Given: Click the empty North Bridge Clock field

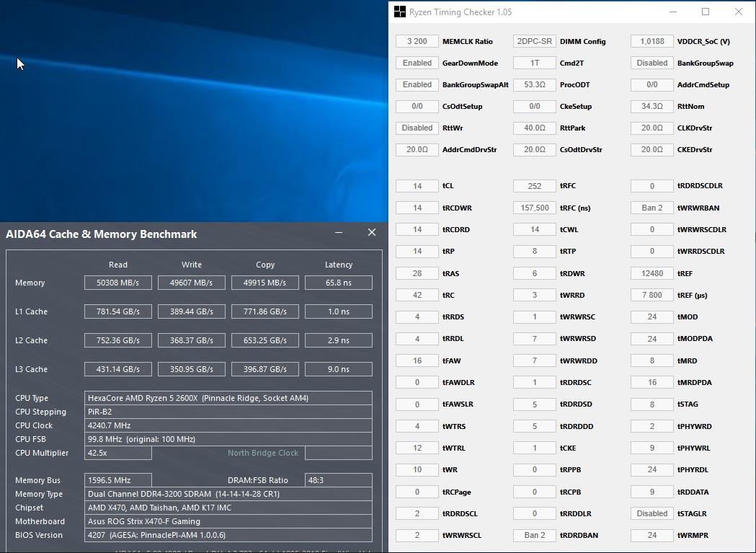Looking at the screenshot, I should pos(339,453).
